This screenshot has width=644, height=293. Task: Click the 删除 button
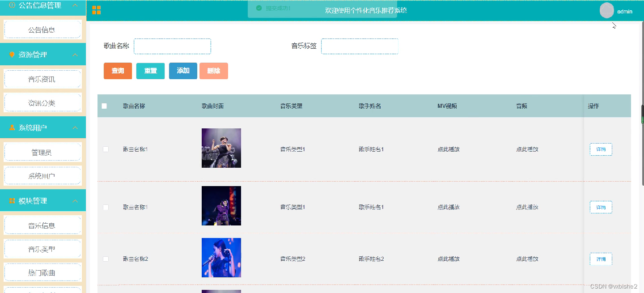[214, 71]
